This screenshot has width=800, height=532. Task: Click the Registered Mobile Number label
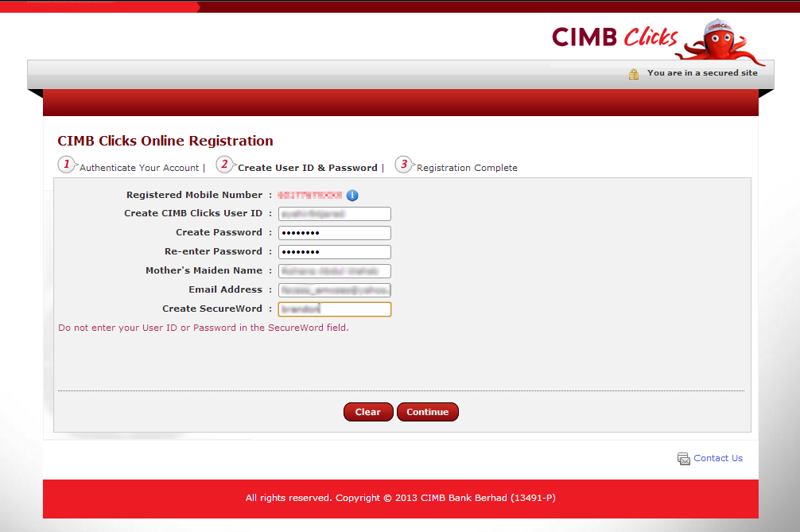pyautogui.click(x=194, y=195)
